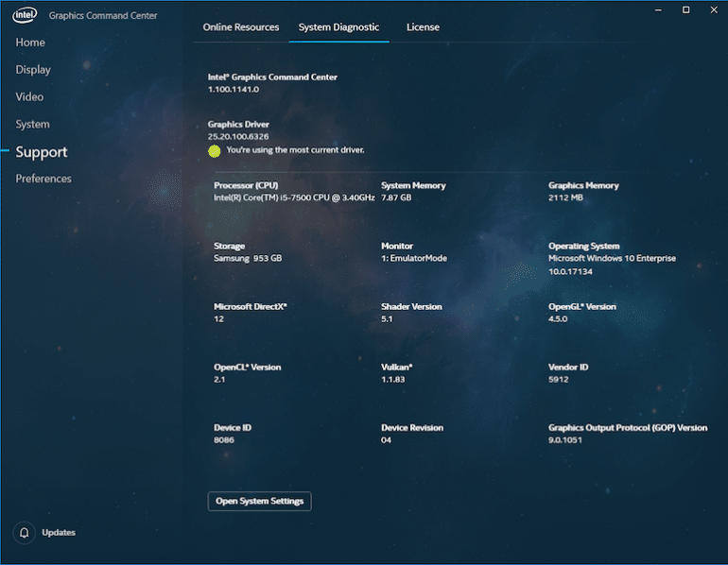The width and height of the screenshot is (728, 565).
Task: Click the Updates label
Action: (x=59, y=533)
